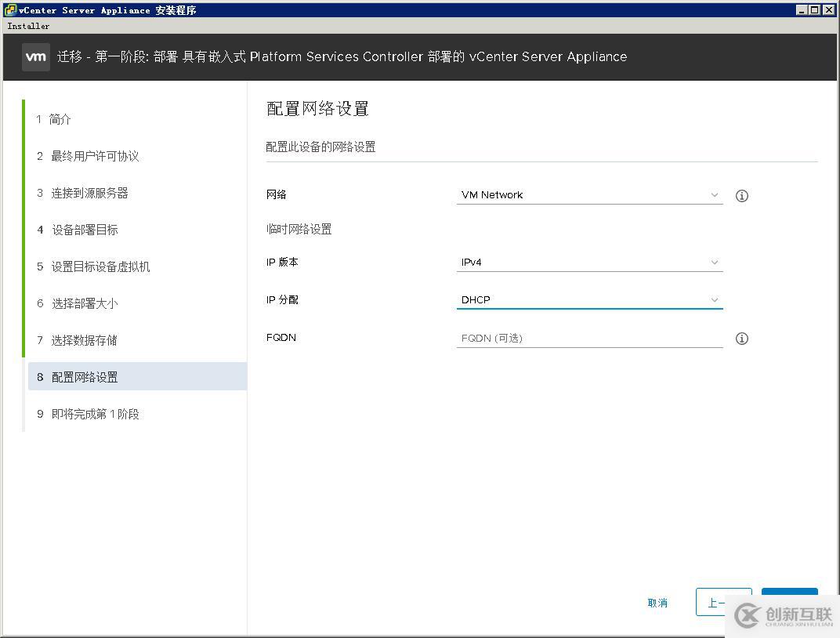Go to step 7 选择数据存储
Screen dimensions: 840x638
click(x=77, y=340)
